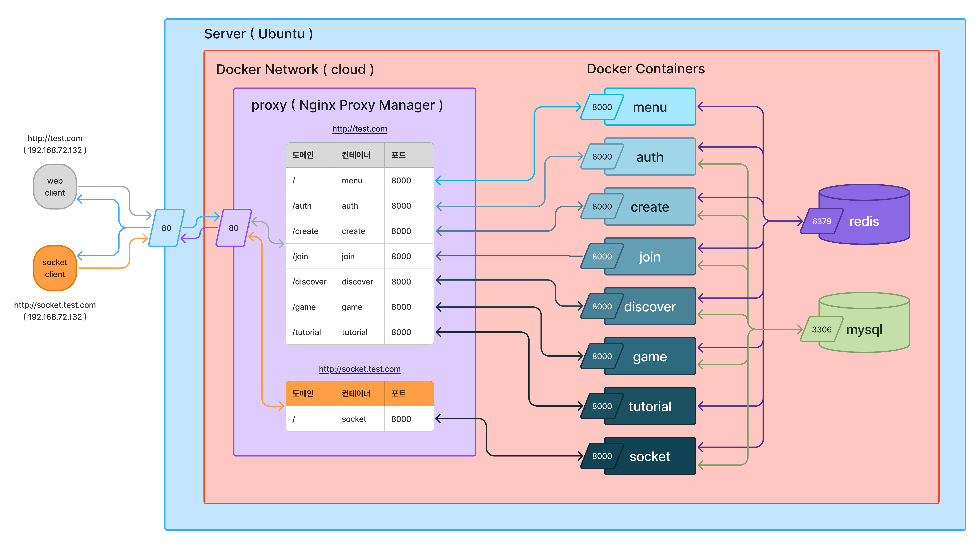Click the orange 컨테이너 table header
This screenshot has height=549, width=980.
[359, 393]
